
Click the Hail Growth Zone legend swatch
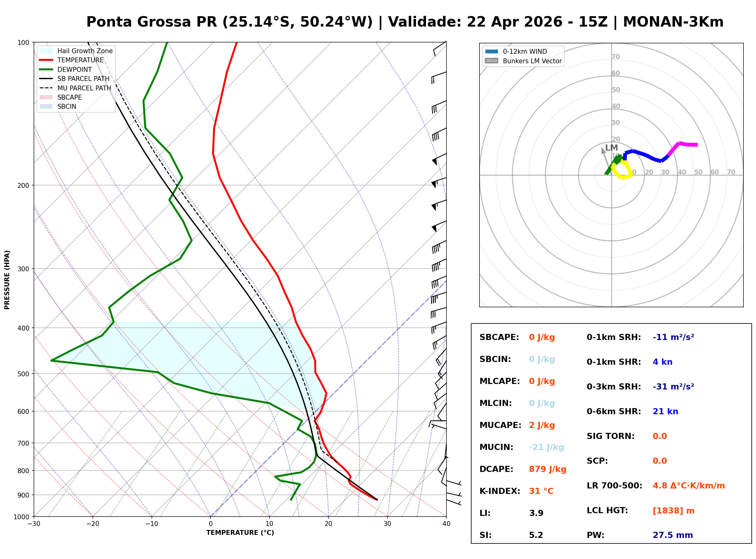point(46,51)
